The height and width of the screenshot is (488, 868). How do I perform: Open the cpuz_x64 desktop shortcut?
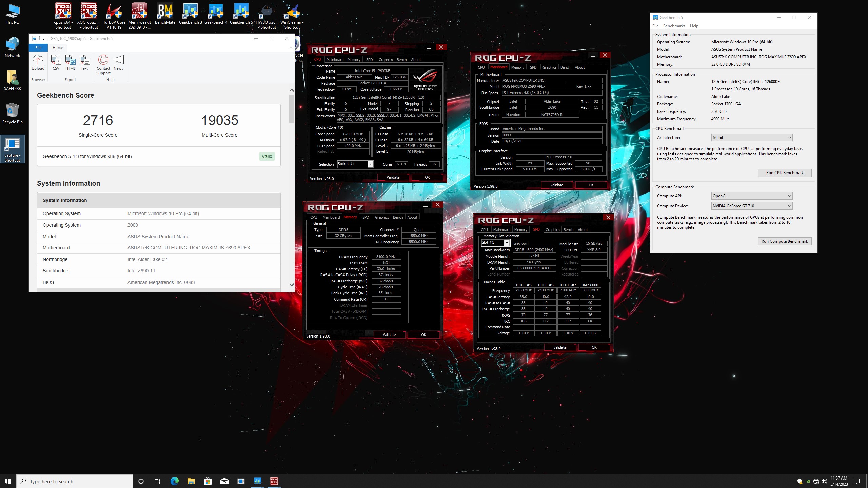pyautogui.click(x=63, y=16)
